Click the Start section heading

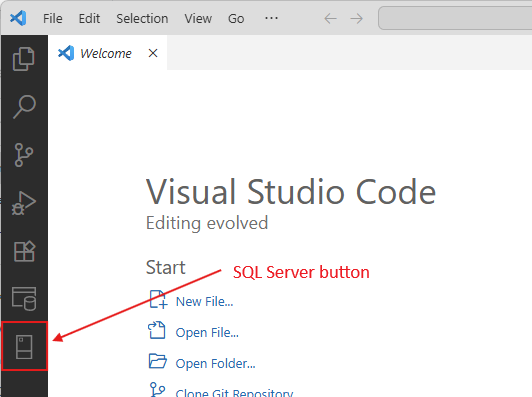pos(166,267)
